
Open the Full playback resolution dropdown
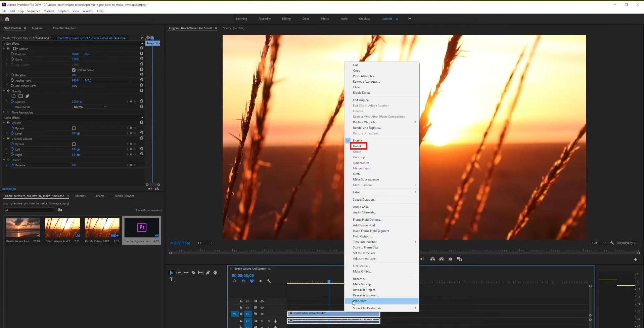pos(599,243)
